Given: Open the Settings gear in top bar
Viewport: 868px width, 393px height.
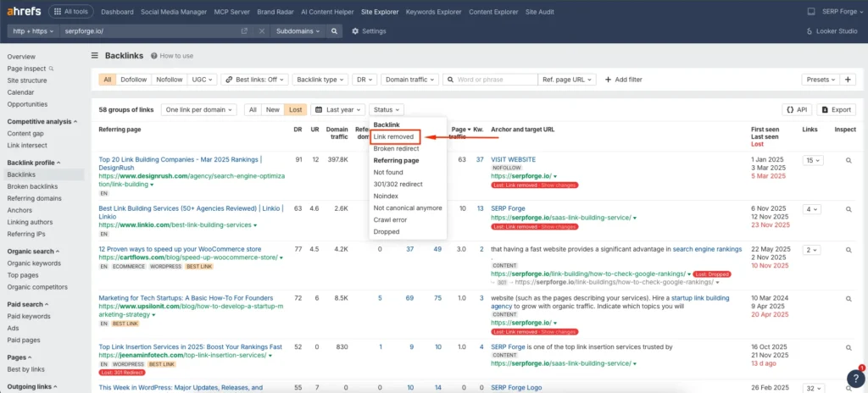Looking at the screenshot, I should [x=369, y=30].
